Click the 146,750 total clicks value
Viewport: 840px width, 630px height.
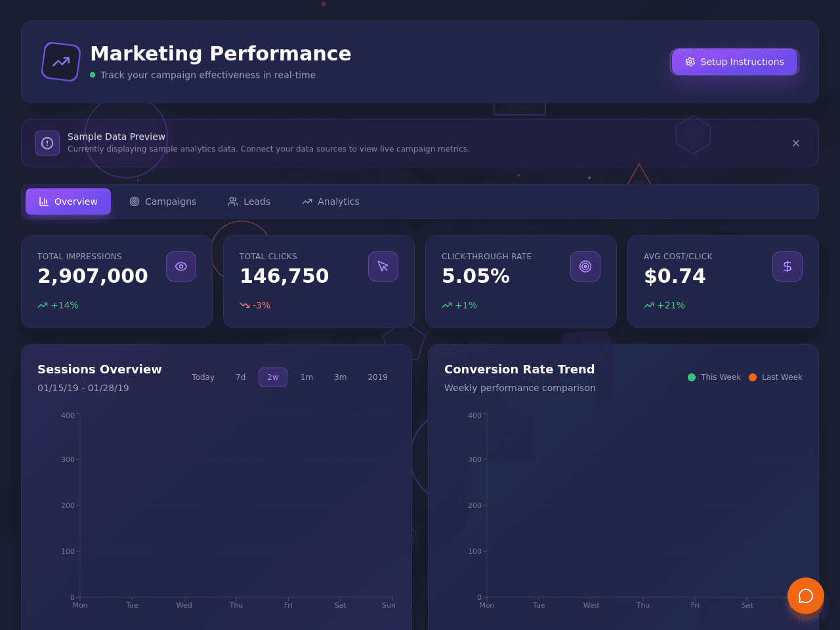click(x=284, y=276)
